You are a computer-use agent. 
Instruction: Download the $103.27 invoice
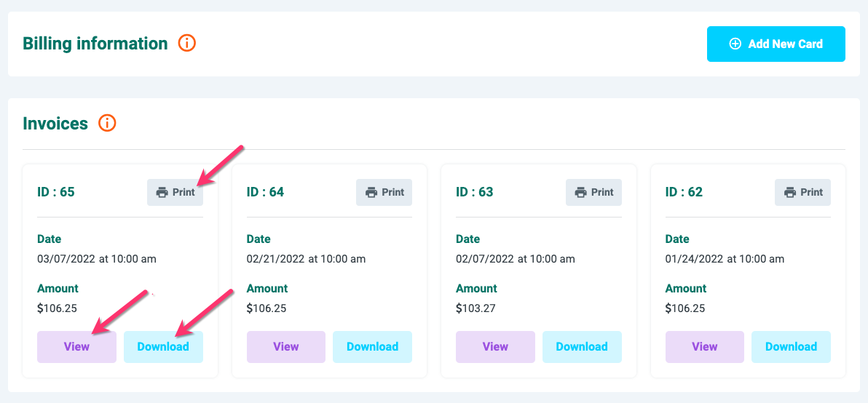point(582,347)
